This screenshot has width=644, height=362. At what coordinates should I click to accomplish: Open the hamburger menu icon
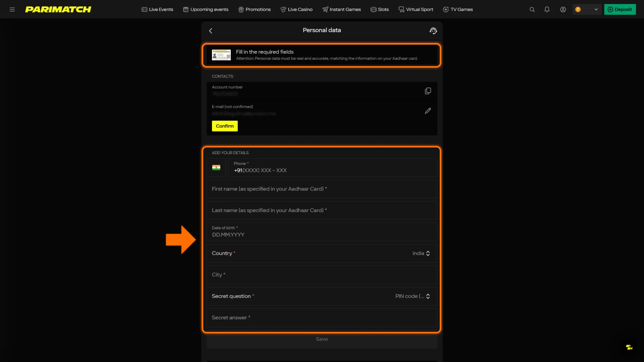(x=12, y=9)
